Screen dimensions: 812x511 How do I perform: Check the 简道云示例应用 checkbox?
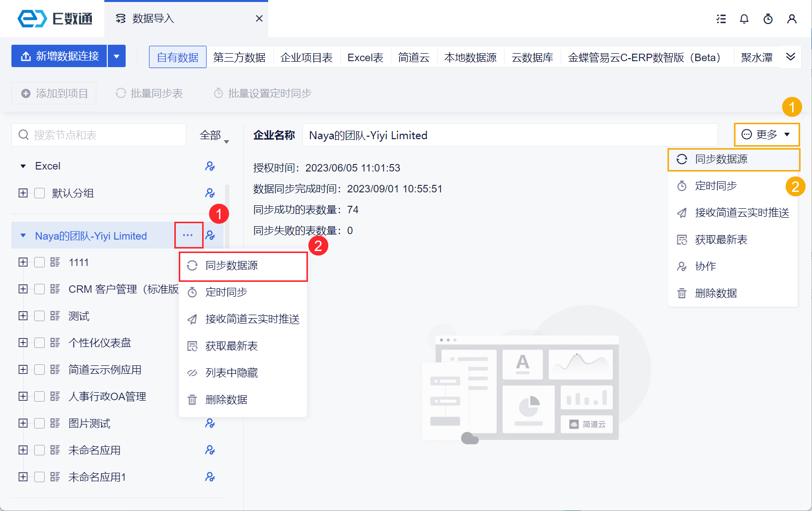coord(40,369)
